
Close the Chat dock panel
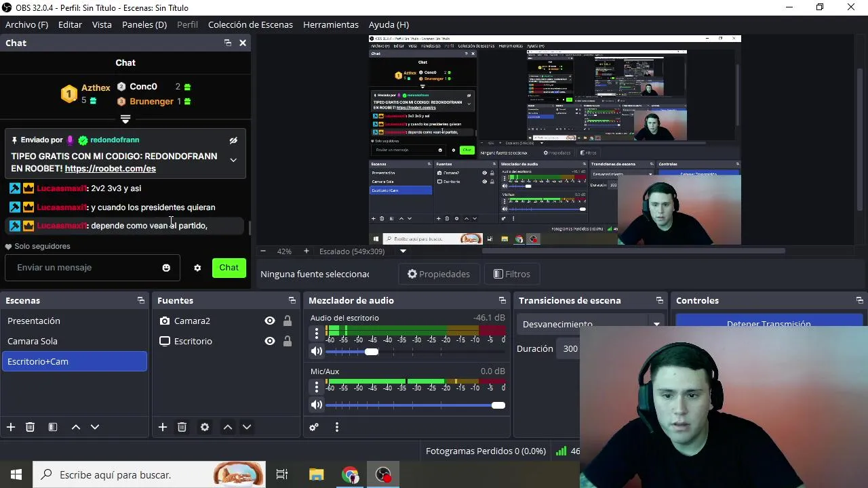[243, 43]
